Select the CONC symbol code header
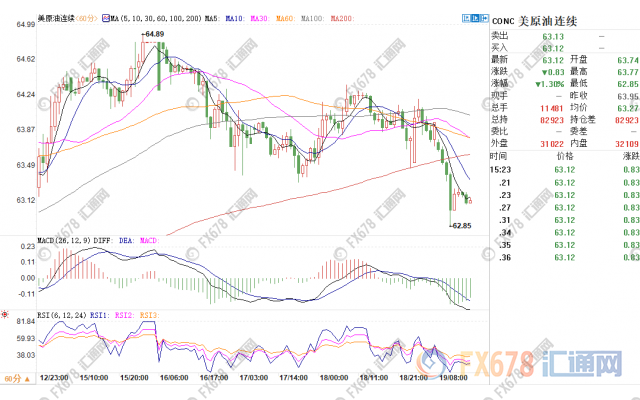Screen dimensions: 640x400 (502, 18)
